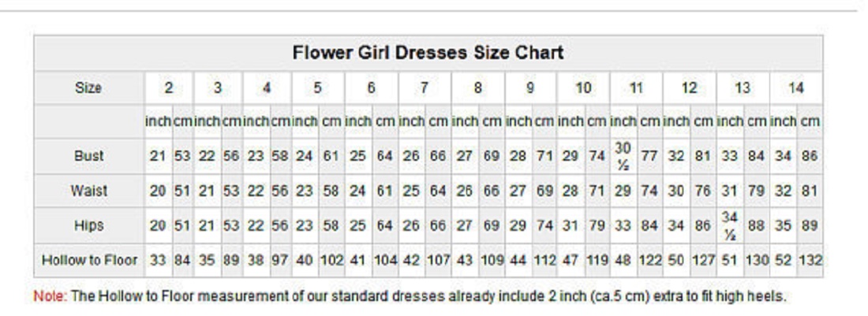Select the Hollow to Floor row label
Image resolution: width=868 pixels, height=316 pixels.
[88, 260]
